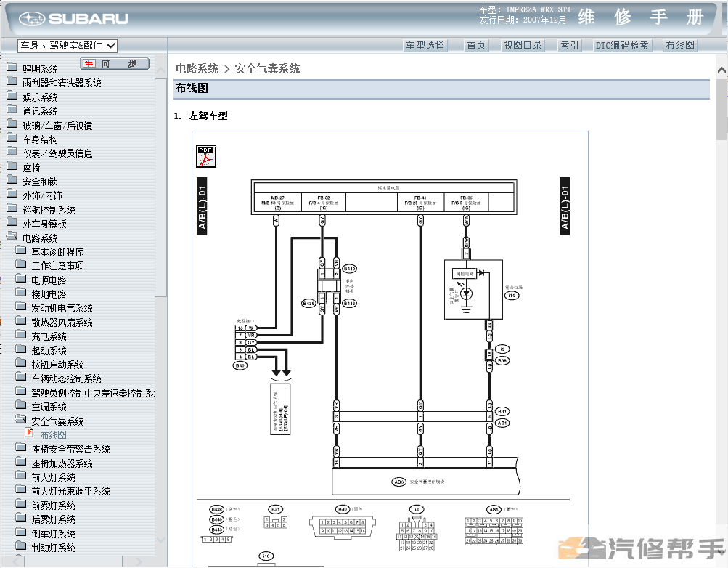Click 安全气囊系统 breadcrumb text
This screenshot has width=728, height=568.
tap(267, 69)
